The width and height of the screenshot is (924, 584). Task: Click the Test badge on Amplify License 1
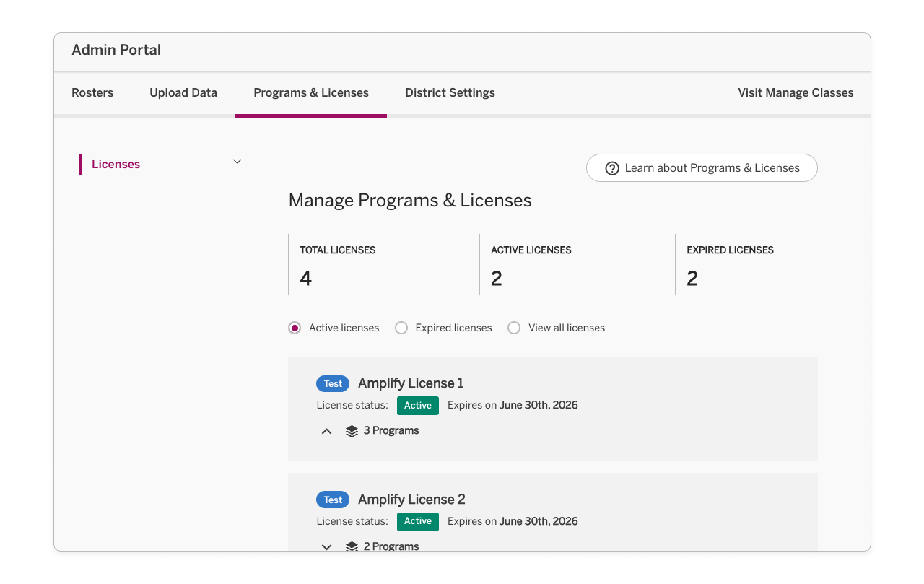[x=332, y=383]
